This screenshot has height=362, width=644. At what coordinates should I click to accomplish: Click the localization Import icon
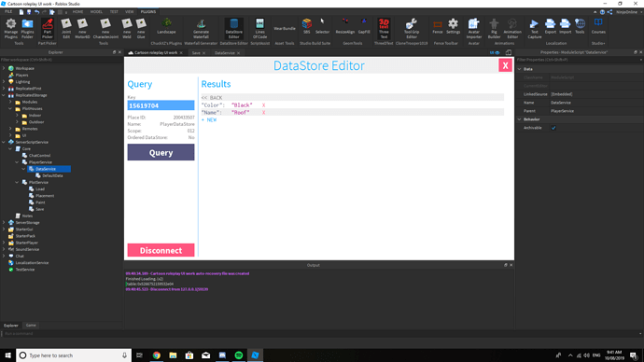[x=566, y=26]
